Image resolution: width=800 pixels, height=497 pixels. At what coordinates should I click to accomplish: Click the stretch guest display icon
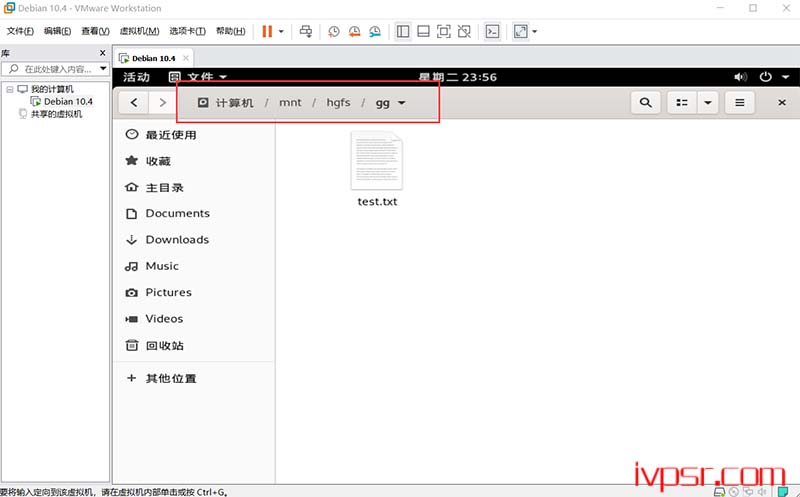520,32
